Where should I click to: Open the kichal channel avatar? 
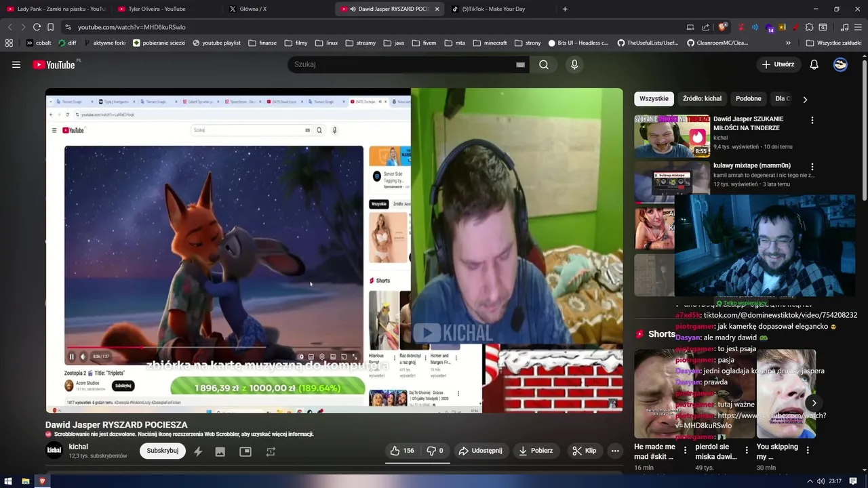pyautogui.click(x=54, y=451)
